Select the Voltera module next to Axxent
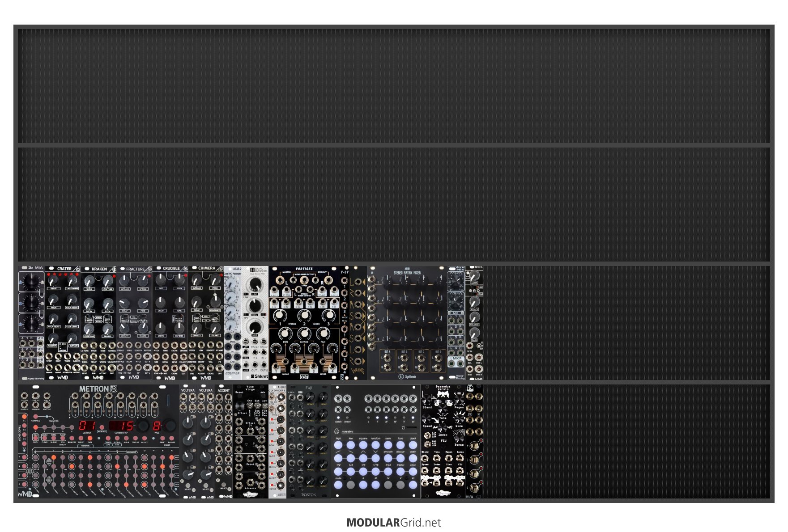788x532 pixels. pyautogui.click(x=206, y=441)
